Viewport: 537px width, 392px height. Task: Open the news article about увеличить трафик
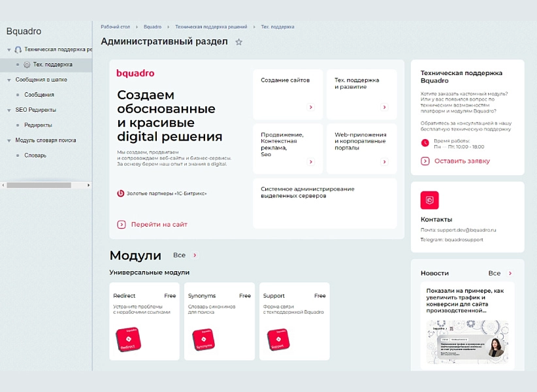click(x=465, y=301)
